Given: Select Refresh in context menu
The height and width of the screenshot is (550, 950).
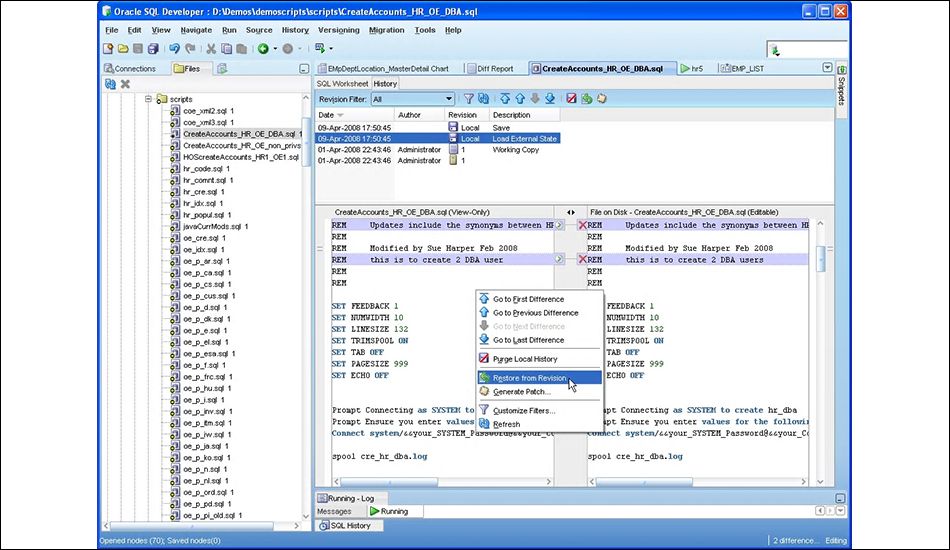Looking at the screenshot, I should coord(539,425).
